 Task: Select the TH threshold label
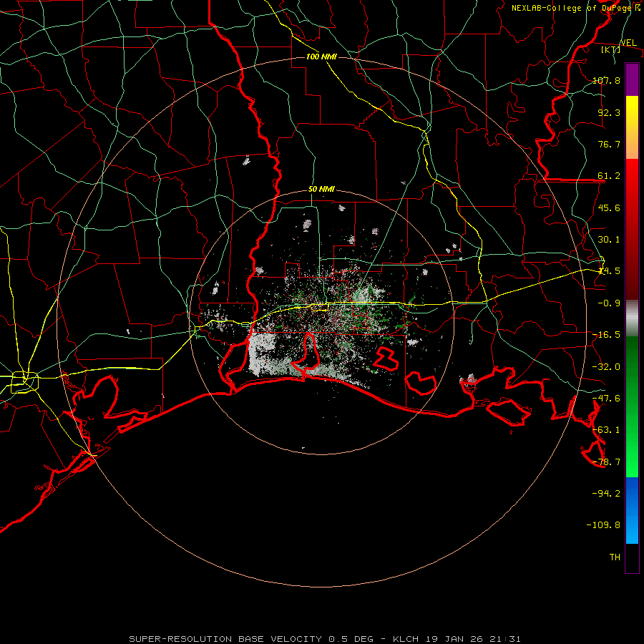[x=615, y=557]
